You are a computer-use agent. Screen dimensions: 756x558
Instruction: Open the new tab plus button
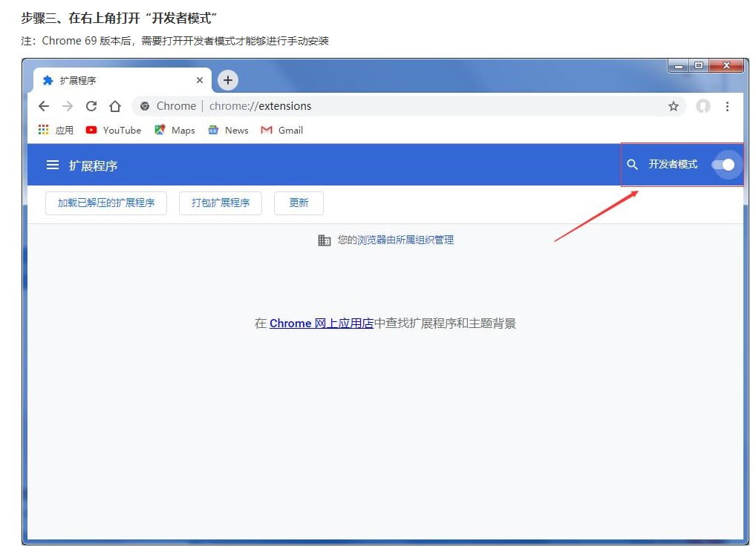tap(228, 80)
